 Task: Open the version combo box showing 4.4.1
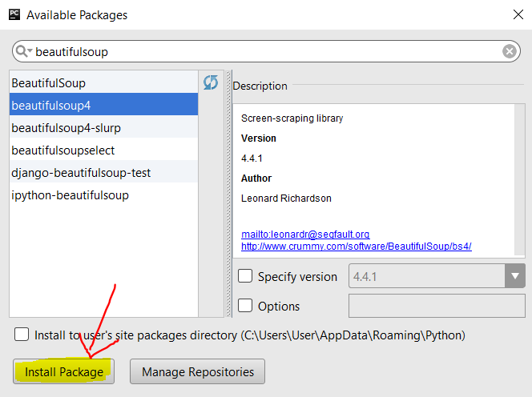coord(437,276)
